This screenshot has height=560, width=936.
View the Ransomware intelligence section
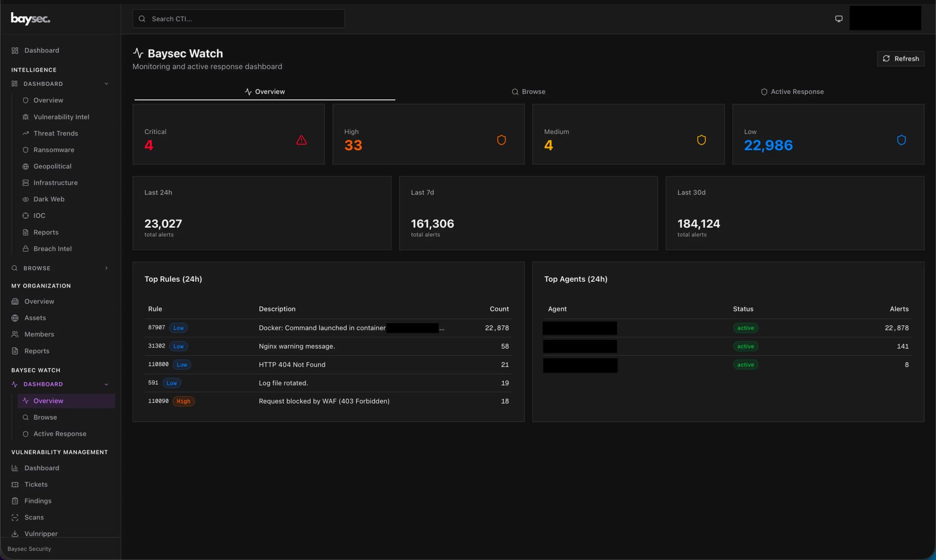coord(54,150)
